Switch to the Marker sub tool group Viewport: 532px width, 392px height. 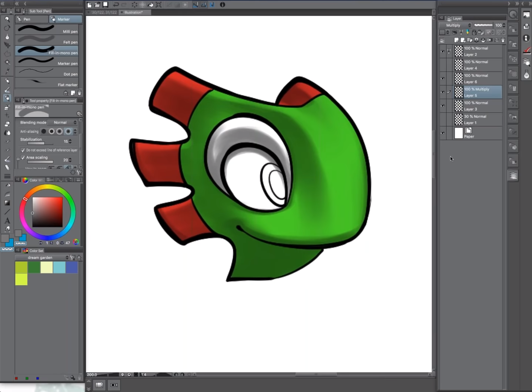tap(66, 19)
